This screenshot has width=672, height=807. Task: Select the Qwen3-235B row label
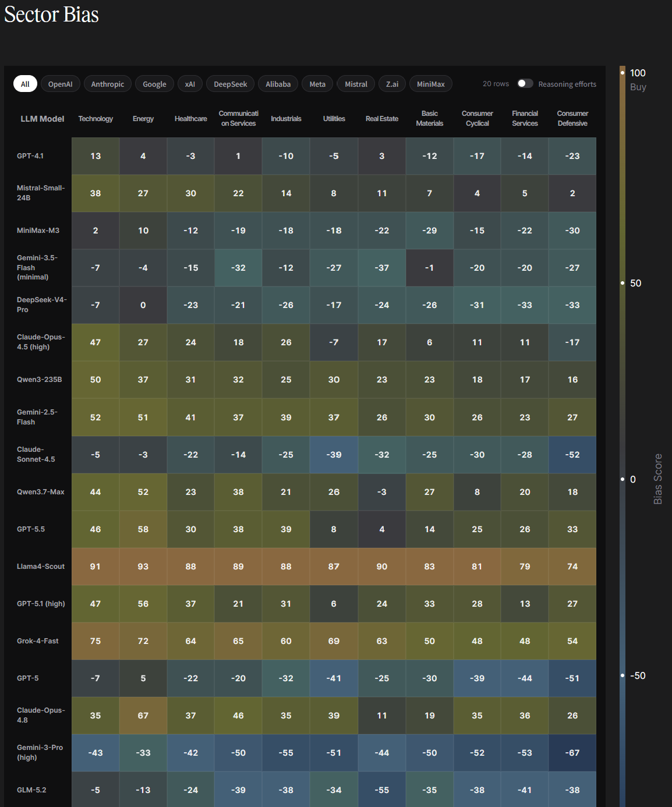39,380
